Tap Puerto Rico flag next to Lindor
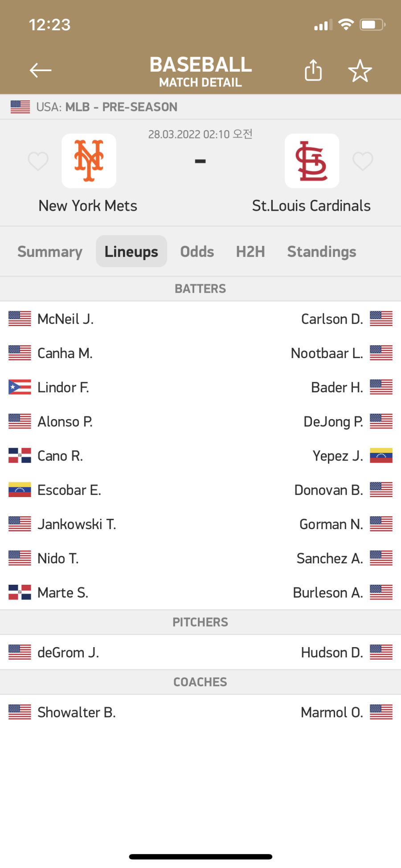Screen dimensions: 401x868 coord(20,387)
